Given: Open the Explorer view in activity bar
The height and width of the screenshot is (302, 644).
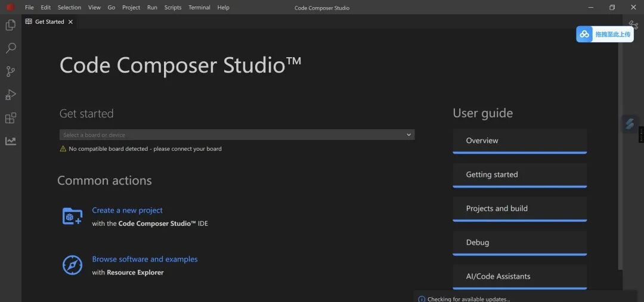Looking at the screenshot, I should pyautogui.click(x=11, y=25).
